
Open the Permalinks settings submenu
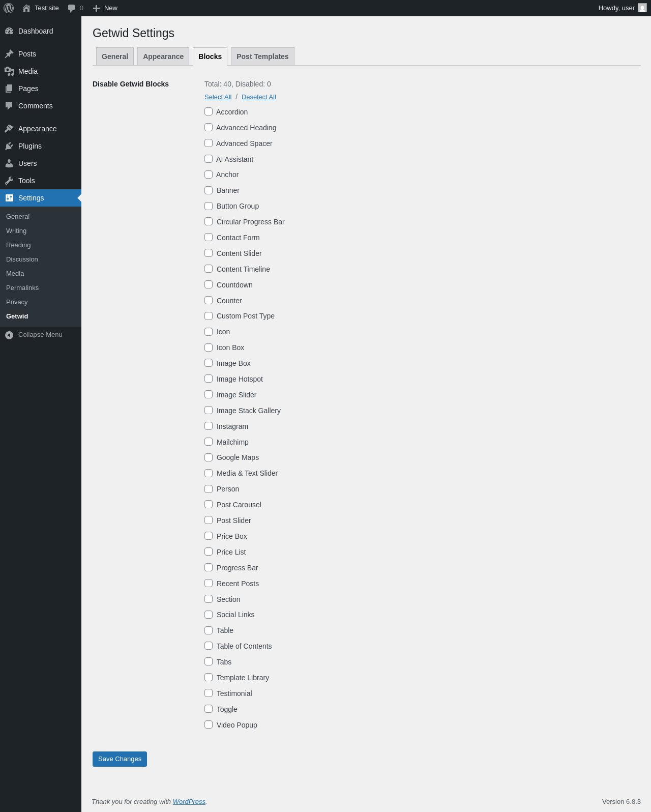(22, 288)
